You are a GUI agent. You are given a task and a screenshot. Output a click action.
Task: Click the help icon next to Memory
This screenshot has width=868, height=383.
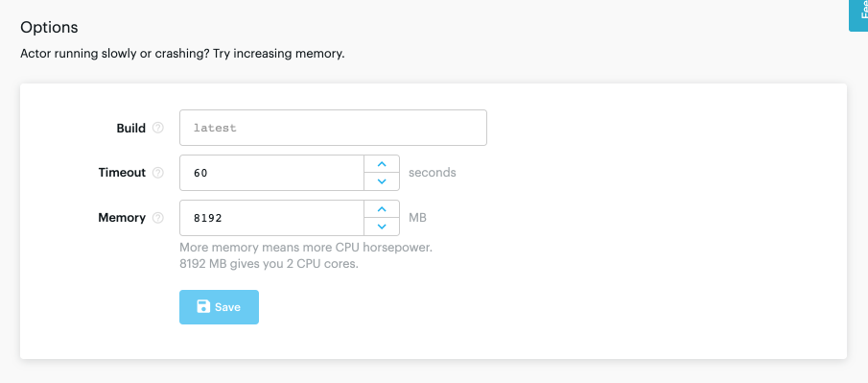click(157, 218)
